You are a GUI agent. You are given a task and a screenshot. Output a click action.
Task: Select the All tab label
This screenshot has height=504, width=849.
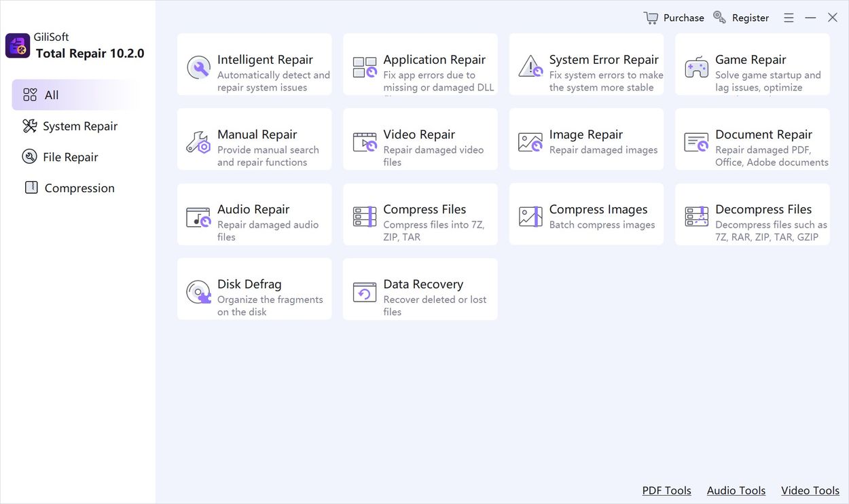click(52, 95)
